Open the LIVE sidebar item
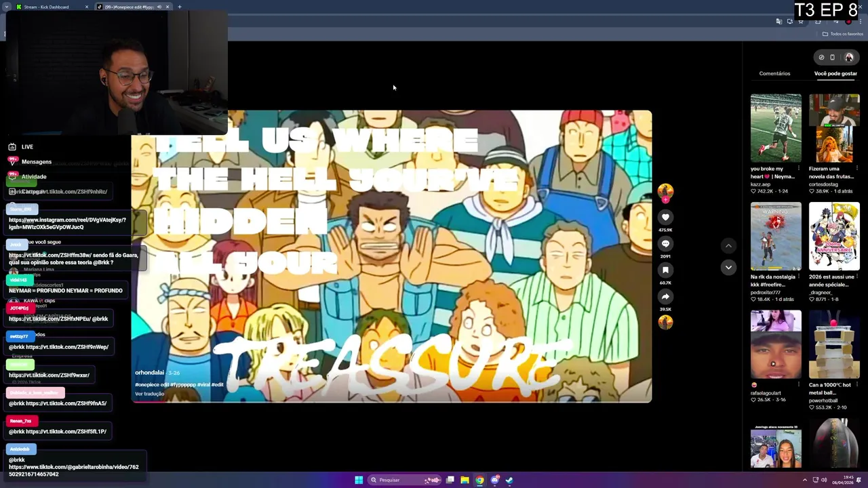The width and height of the screenshot is (868, 488). [21, 146]
